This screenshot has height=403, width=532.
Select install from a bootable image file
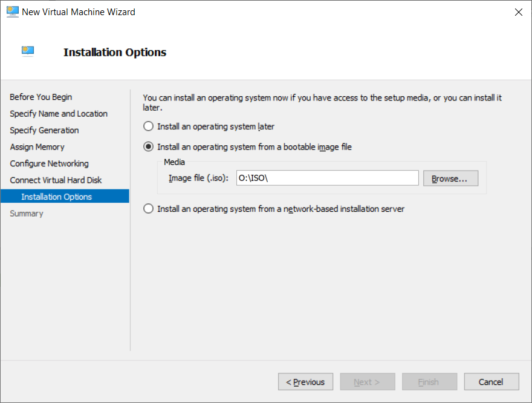(x=148, y=147)
